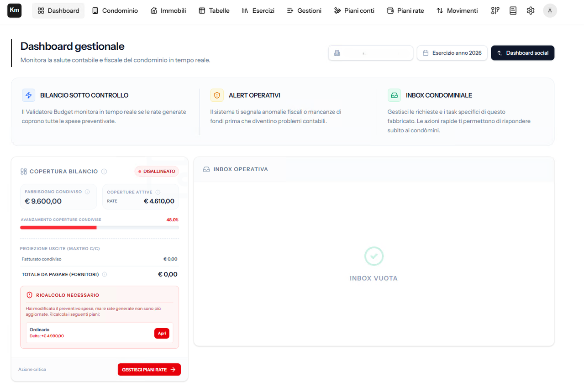This screenshot has width=584, height=392.
Task: Click the document book icon in navbar
Action: 513,10
